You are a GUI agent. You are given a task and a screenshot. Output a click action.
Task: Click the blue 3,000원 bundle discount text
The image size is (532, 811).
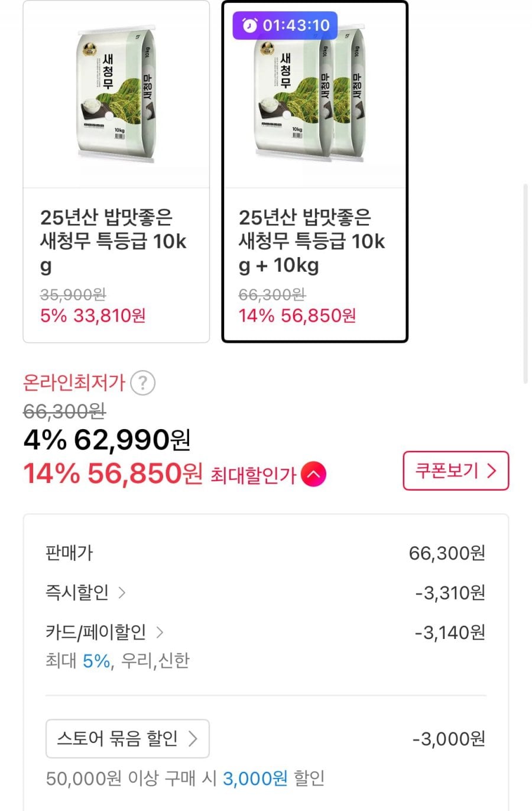click(255, 778)
